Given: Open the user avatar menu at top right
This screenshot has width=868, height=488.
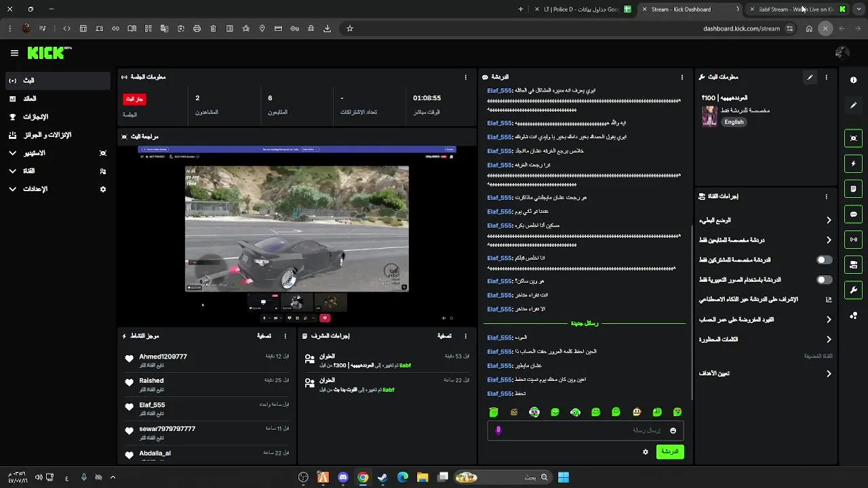Looking at the screenshot, I should pyautogui.click(x=842, y=53).
